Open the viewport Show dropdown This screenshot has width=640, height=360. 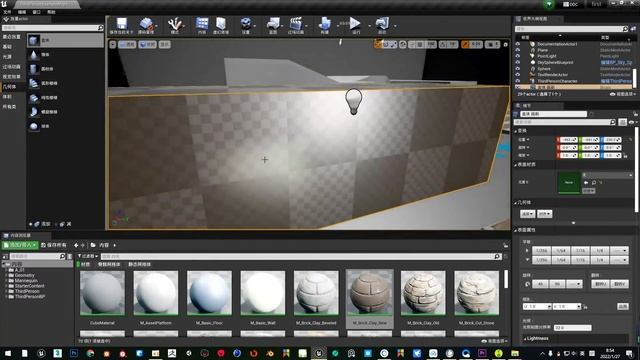click(164, 44)
